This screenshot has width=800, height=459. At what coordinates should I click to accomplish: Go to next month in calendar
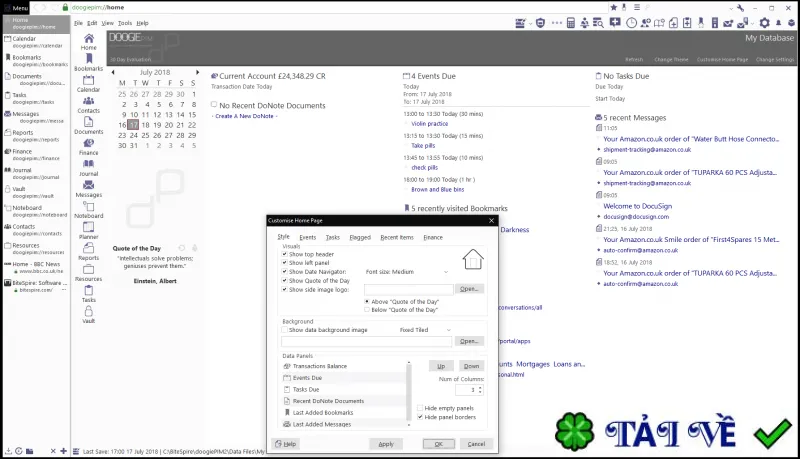tap(197, 72)
